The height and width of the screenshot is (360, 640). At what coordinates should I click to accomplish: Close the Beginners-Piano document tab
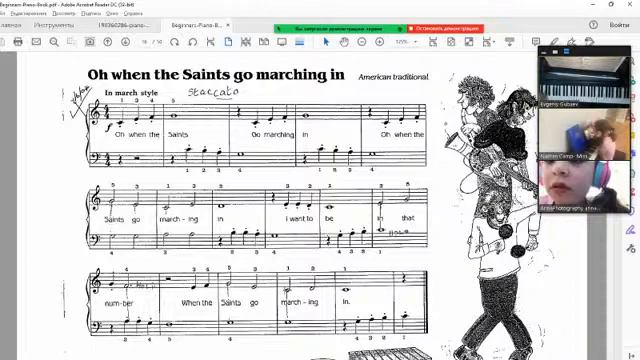pyautogui.click(x=228, y=25)
